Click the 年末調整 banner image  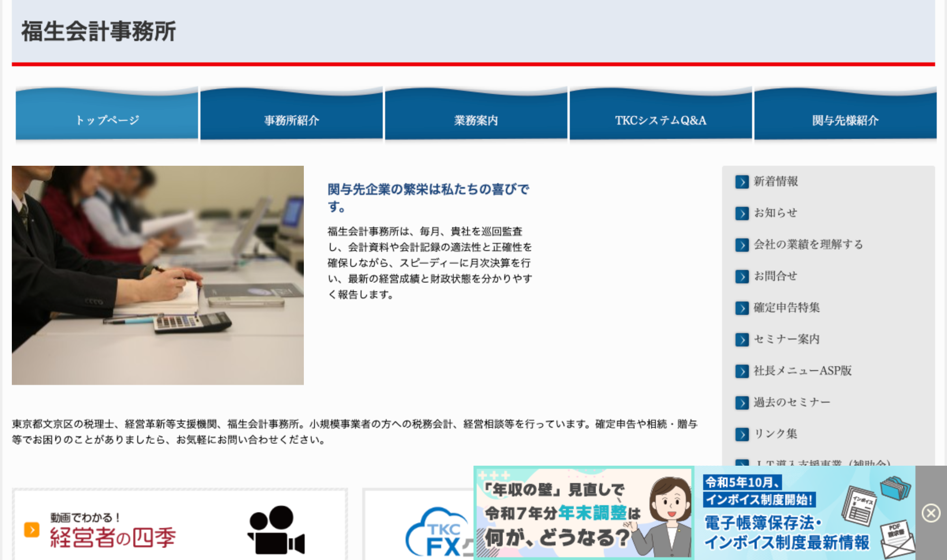coord(583,513)
